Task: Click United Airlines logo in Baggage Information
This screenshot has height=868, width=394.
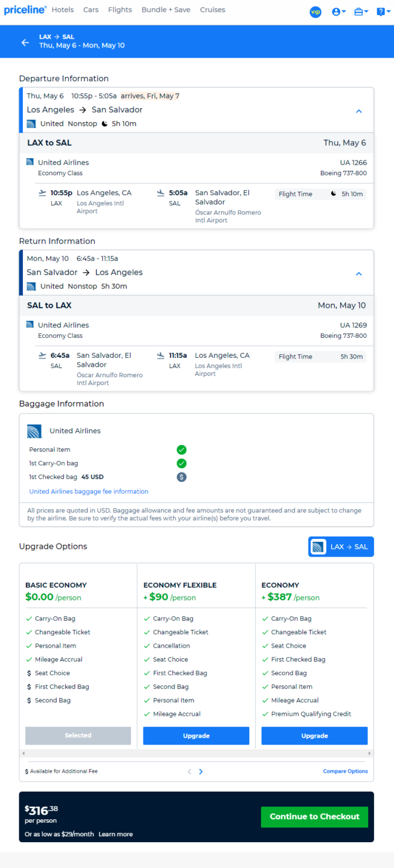Action: [x=35, y=431]
